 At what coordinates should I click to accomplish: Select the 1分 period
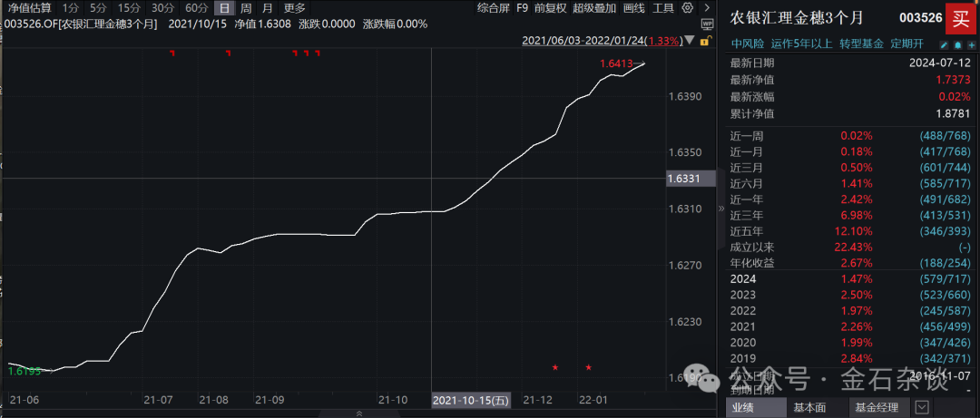tap(70, 8)
